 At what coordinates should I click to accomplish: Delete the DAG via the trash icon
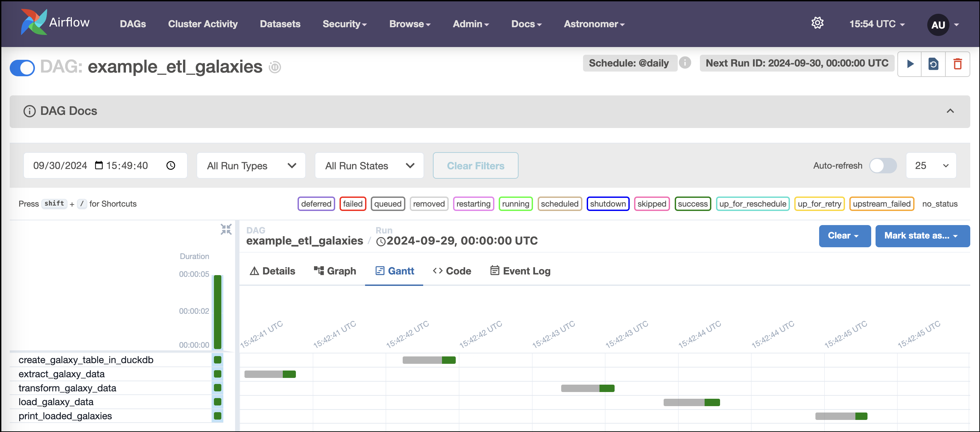click(958, 64)
